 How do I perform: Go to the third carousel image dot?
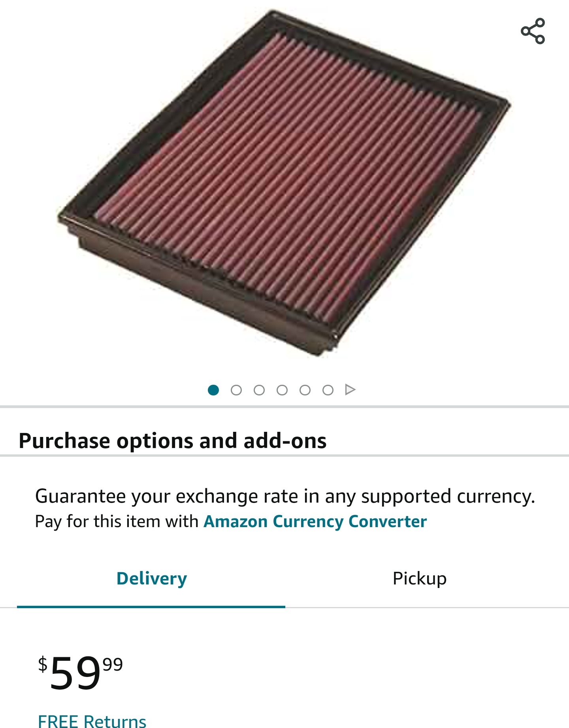(259, 390)
